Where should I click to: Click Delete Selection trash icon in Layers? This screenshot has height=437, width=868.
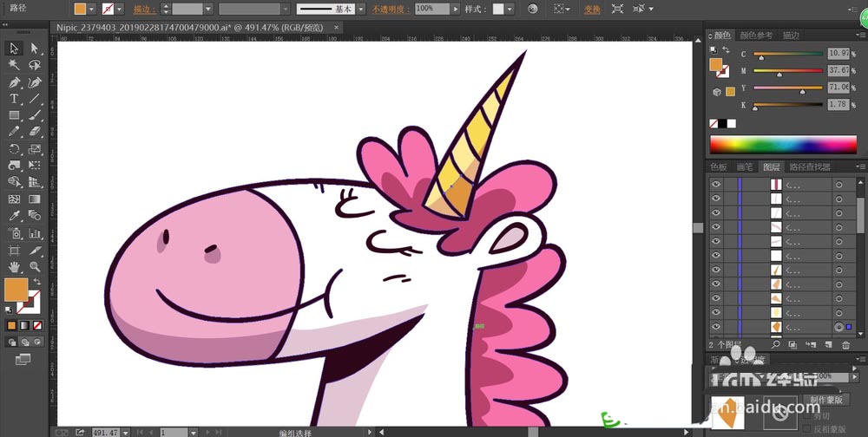(x=845, y=345)
